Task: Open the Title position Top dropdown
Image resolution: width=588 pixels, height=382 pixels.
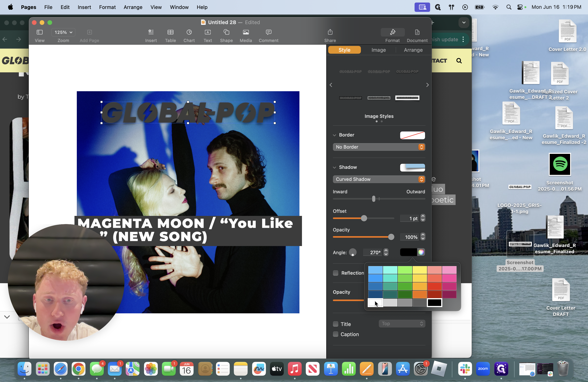Action: (x=402, y=324)
